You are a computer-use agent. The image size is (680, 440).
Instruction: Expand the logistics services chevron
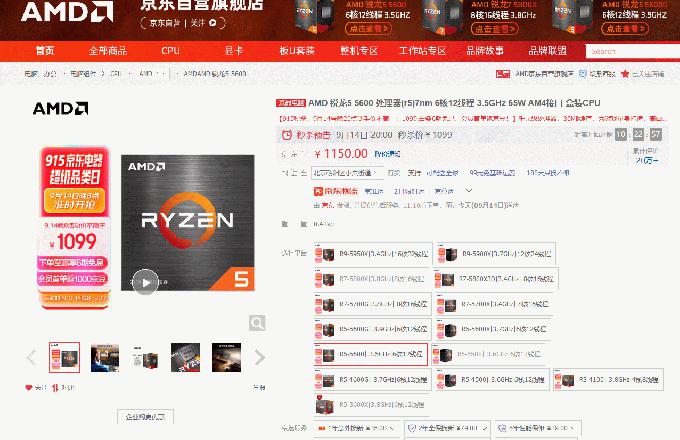coord(469,191)
